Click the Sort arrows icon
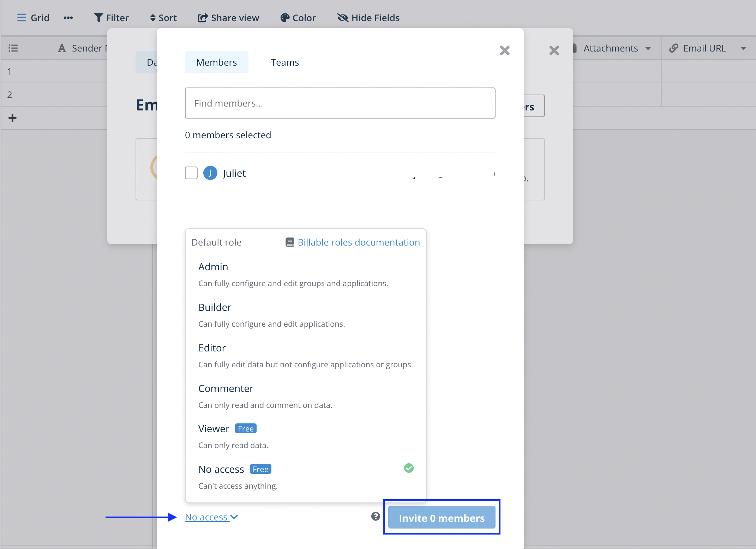 (153, 18)
